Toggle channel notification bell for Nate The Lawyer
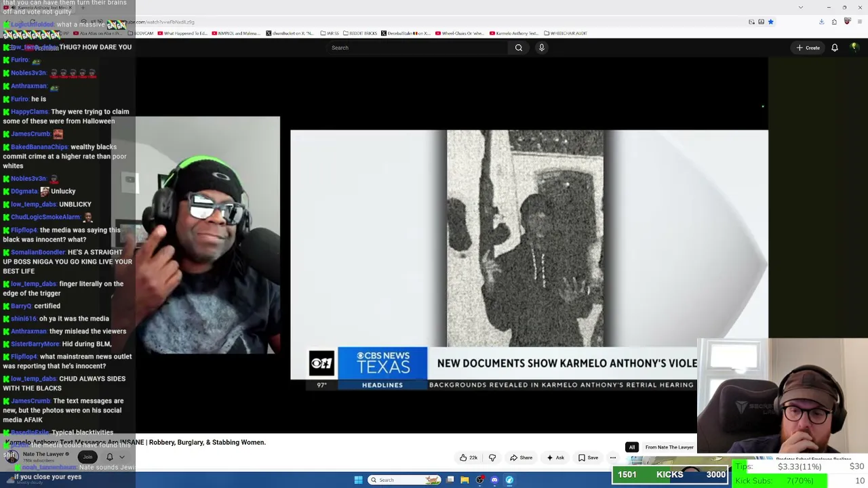The height and width of the screenshot is (488, 868). coord(110,457)
